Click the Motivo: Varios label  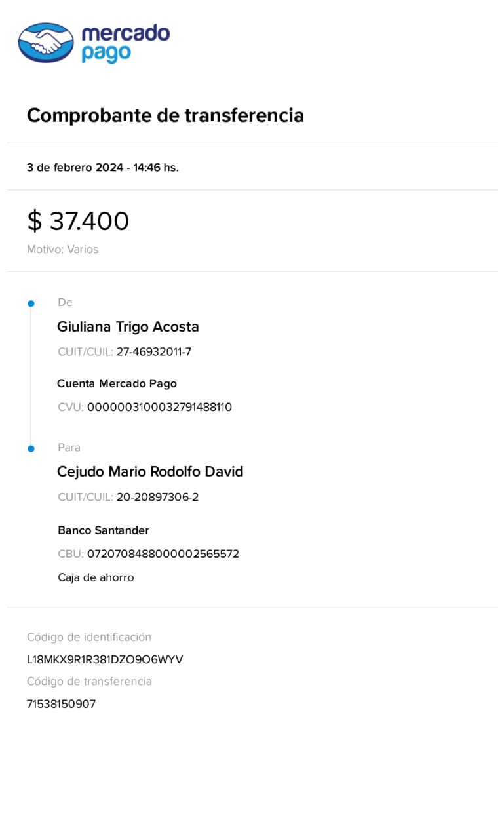point(62,249)
